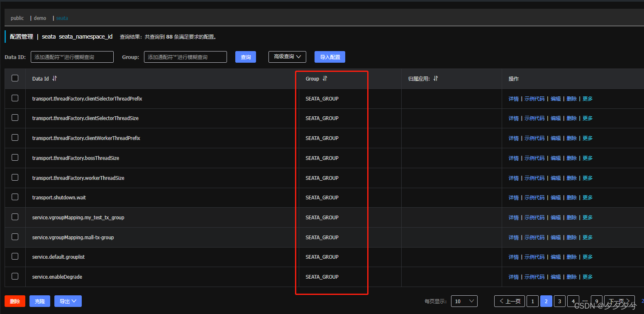Screen dimensions: 644x314
Task: Select text service.vgroupMapping.mall-tx-group
Action: pyautogui.click(x=73, y=238)
